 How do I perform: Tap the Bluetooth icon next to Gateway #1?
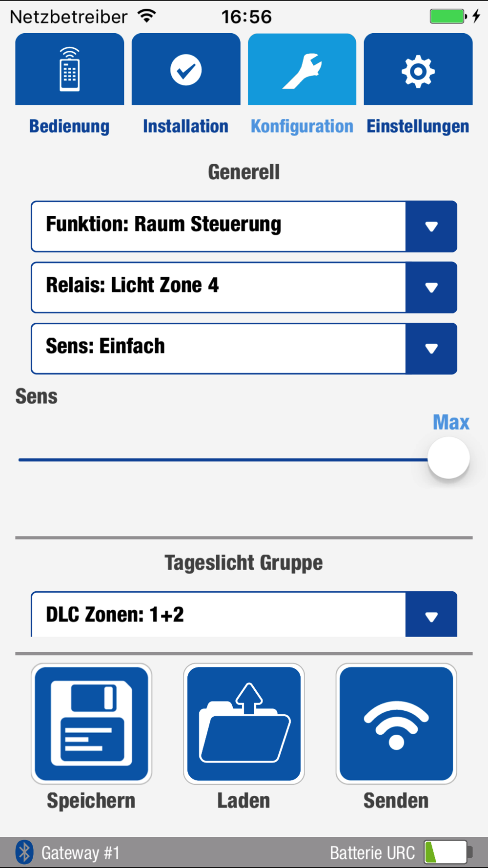24,852
